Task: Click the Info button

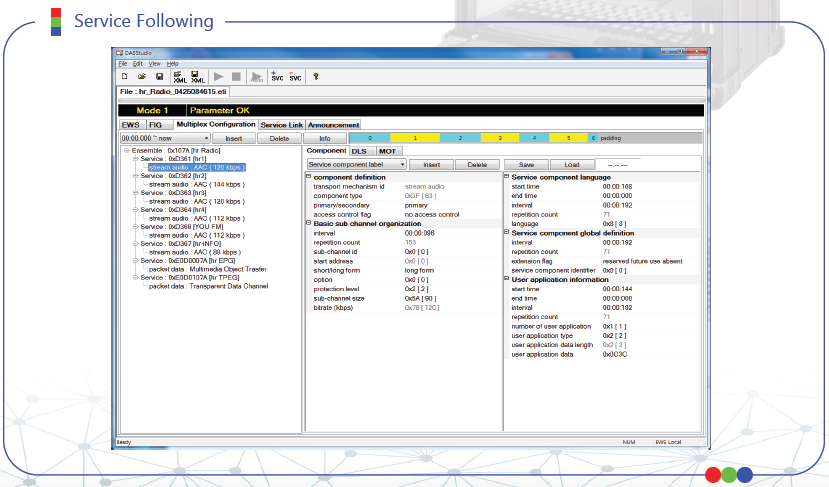Action: point(325,138)
